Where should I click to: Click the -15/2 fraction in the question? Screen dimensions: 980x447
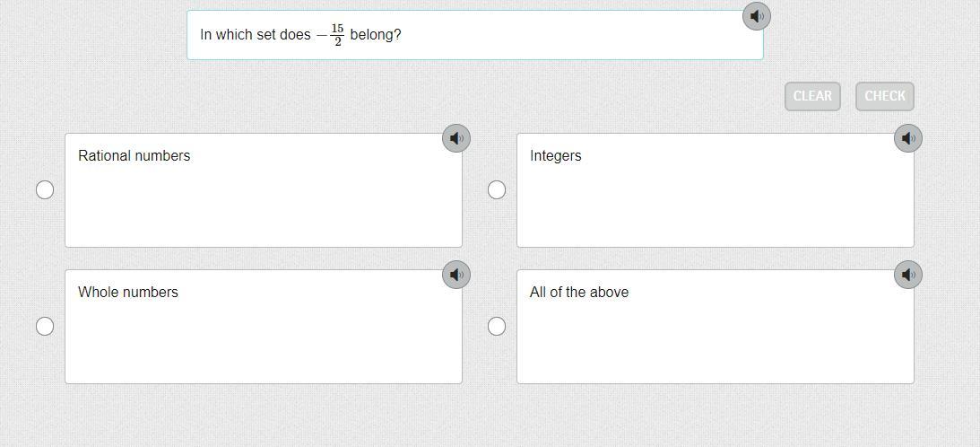(x=332, y=35)
